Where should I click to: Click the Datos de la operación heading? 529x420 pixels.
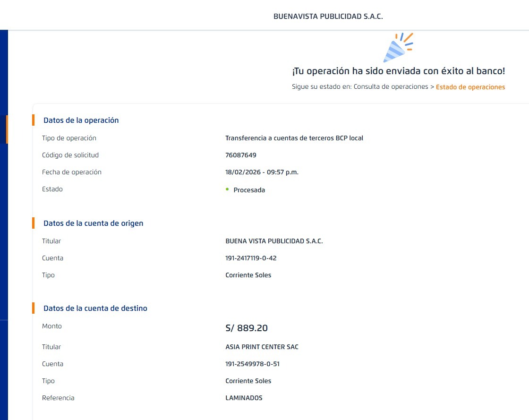point(81,120)
